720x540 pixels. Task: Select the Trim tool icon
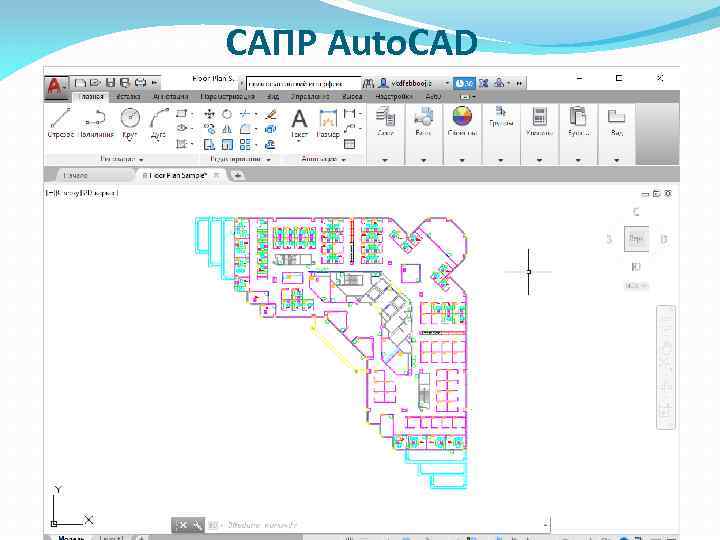[x=245, y=113]
